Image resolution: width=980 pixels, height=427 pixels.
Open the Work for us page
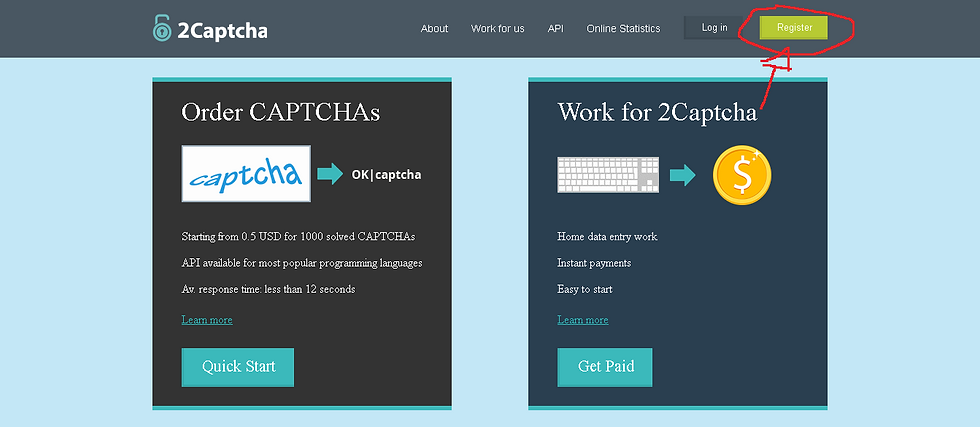coord(498,29)
